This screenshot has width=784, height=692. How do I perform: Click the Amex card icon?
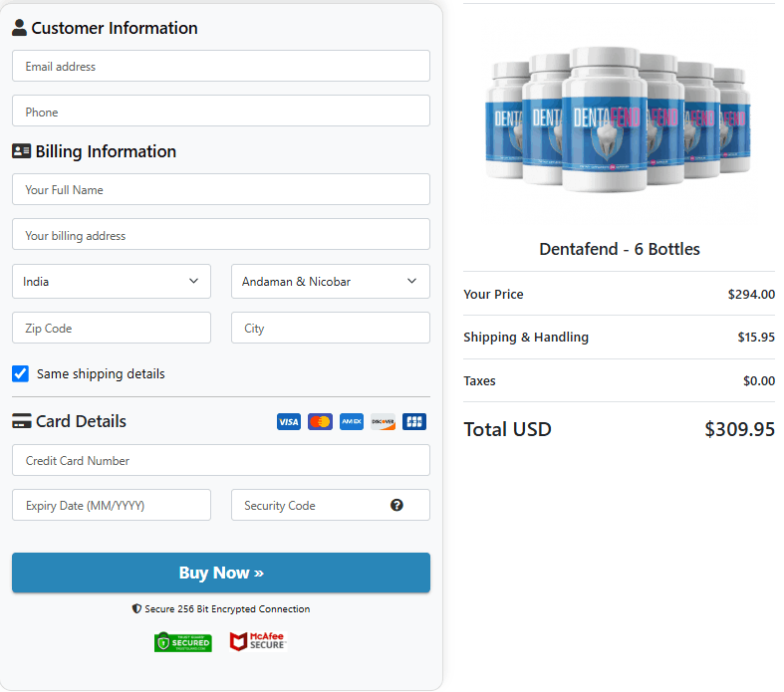pyautogui.click(x=352, y=422)
